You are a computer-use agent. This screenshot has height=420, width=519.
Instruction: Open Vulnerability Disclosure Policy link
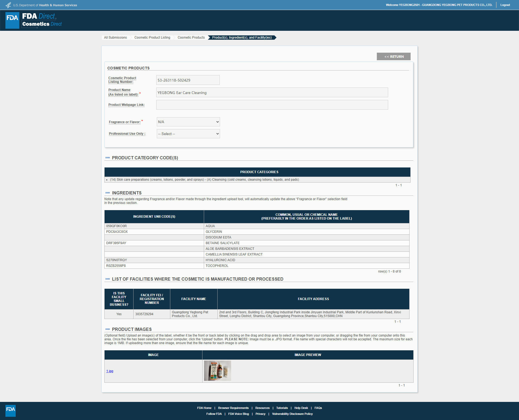[x=292, y=414]
